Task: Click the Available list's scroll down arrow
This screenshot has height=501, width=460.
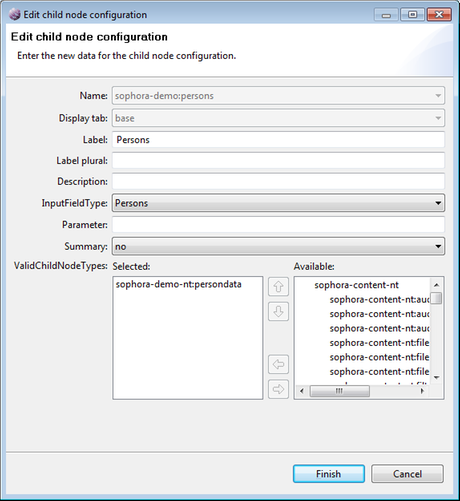Action: pyautogui.click(x=436, y=377)
